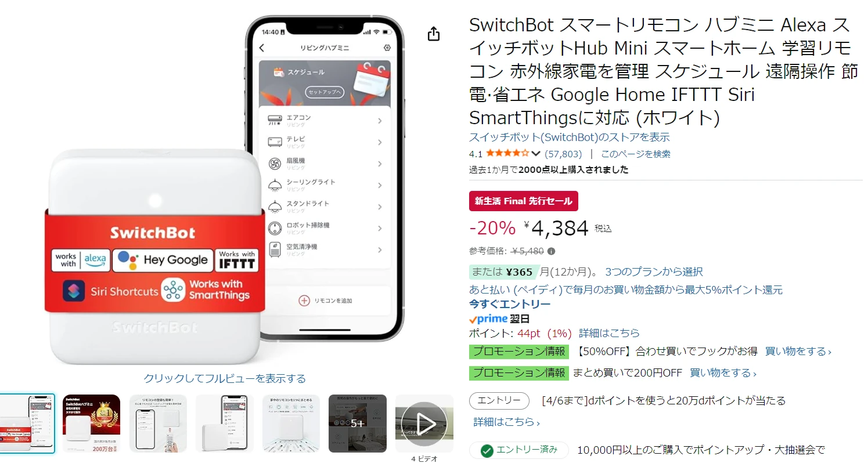The width and height of the screenshot is (868, 463).
Task: Click the prime logo badge
Action: [488, 319]
